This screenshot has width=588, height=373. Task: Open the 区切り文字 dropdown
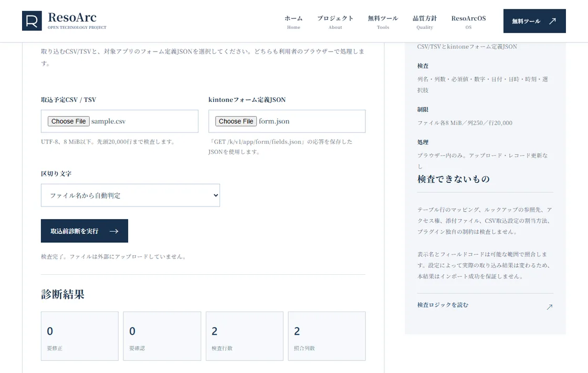point(130,195)
